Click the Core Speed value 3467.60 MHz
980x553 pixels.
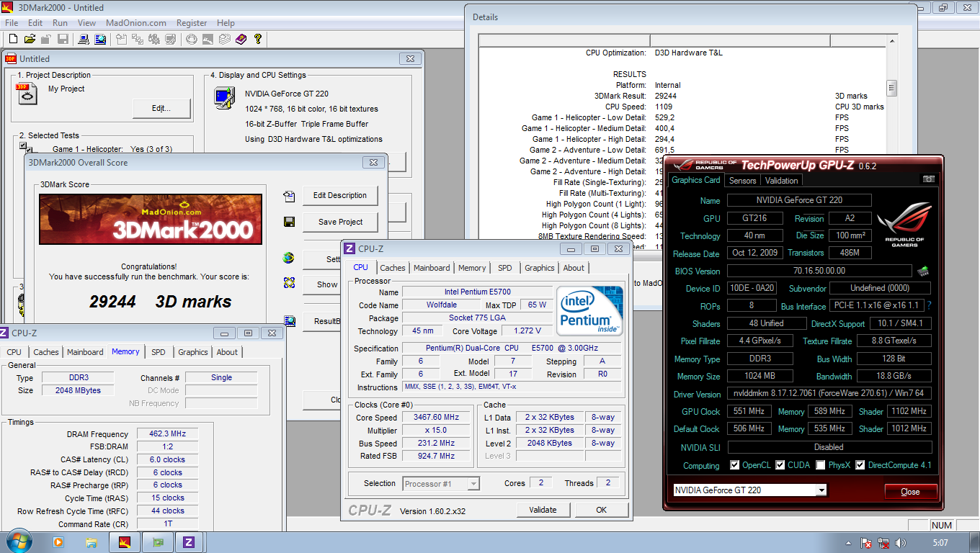pyautogui.click(x=437, y=418)
